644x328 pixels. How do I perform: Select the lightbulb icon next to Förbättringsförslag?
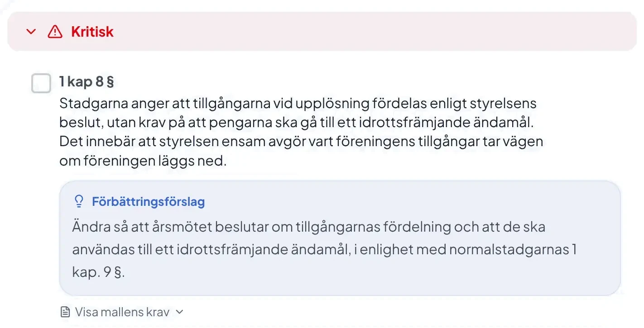pyautogui.click(x=79, y=201)
